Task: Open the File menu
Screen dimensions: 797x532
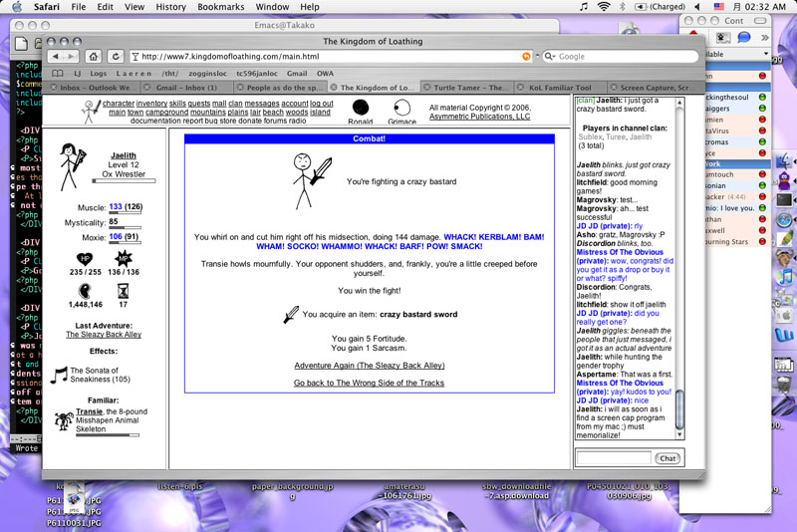Action: (79, 7)
